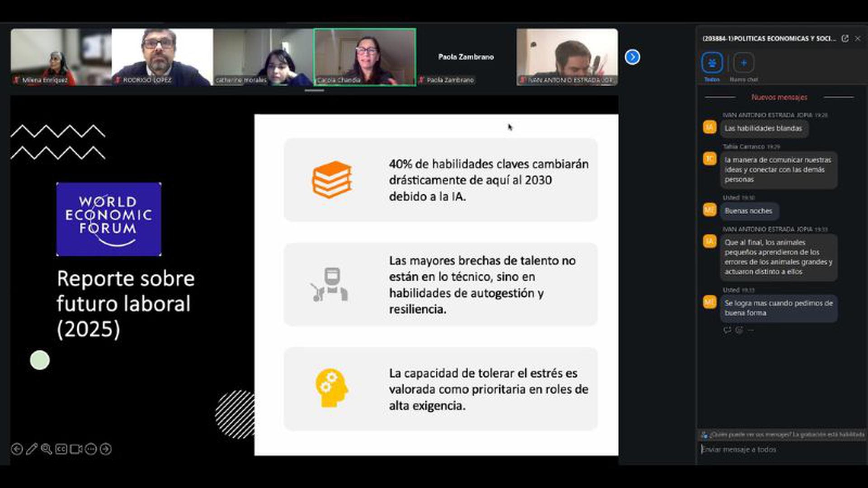Jump to Nuevos mensajes marker
The width and height of the screenshot is (868, 488).
point(779,97)
